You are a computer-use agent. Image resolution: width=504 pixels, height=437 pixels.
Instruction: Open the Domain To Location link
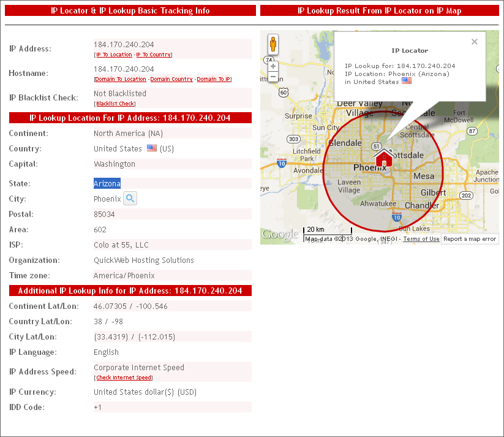pyautogui.click(x=121, y=79)
